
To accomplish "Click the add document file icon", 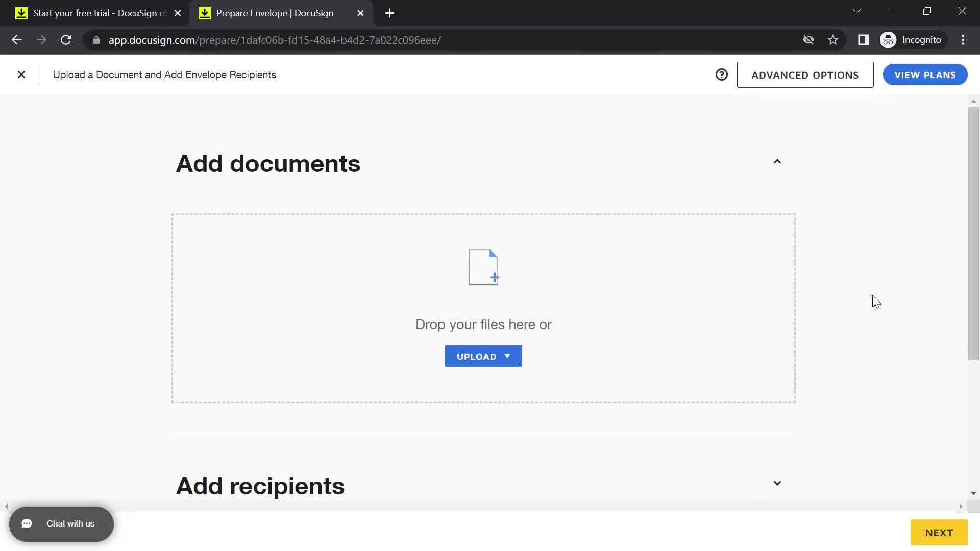I will click(483, 267).
